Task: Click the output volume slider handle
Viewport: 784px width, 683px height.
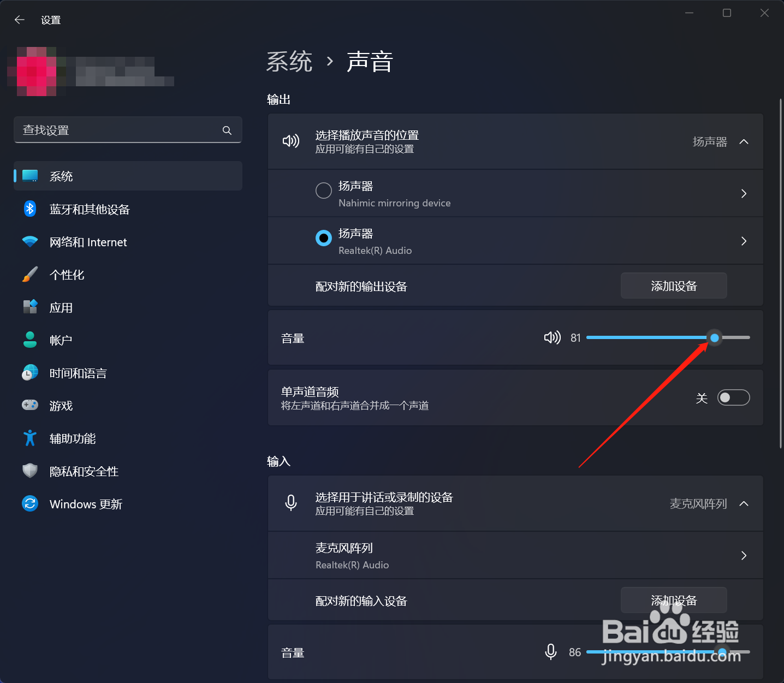Action: point(714,337)
